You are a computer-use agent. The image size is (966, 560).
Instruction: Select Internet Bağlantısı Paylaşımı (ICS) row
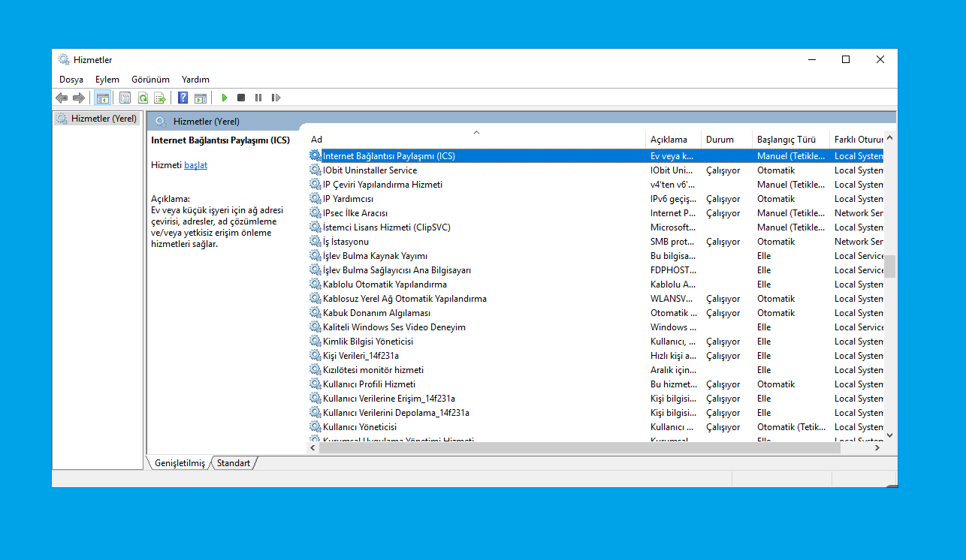tap(596, 156)
